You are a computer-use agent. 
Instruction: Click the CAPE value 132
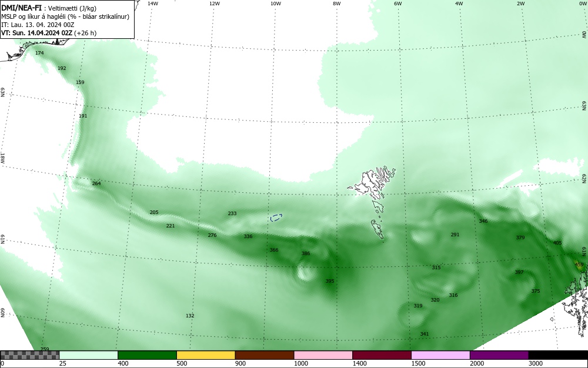[190, 316]
